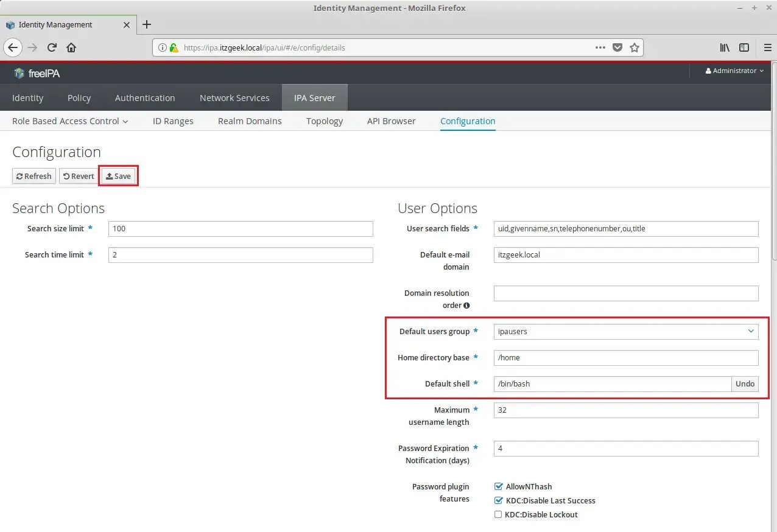777x532 pixels.
Task: Click the User search fields input
Action: [x=626, y=229]
